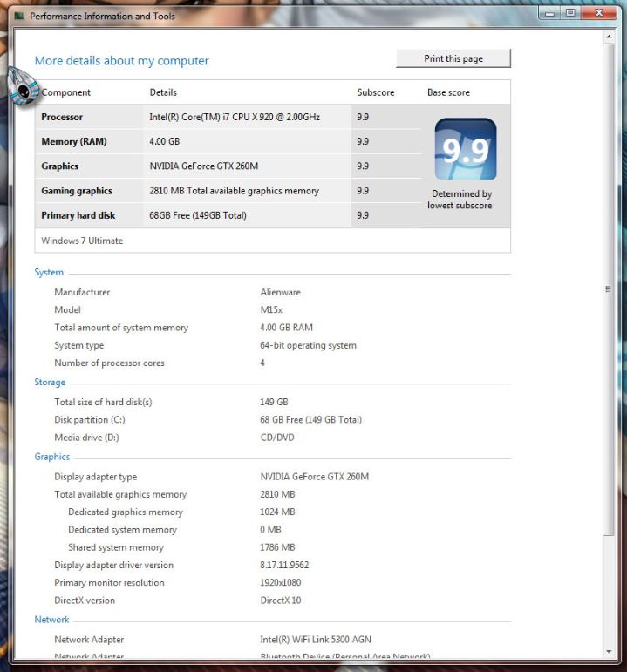627x672 pixels.
Task: Click the Display adapter type label
Action: pos(96,477)
